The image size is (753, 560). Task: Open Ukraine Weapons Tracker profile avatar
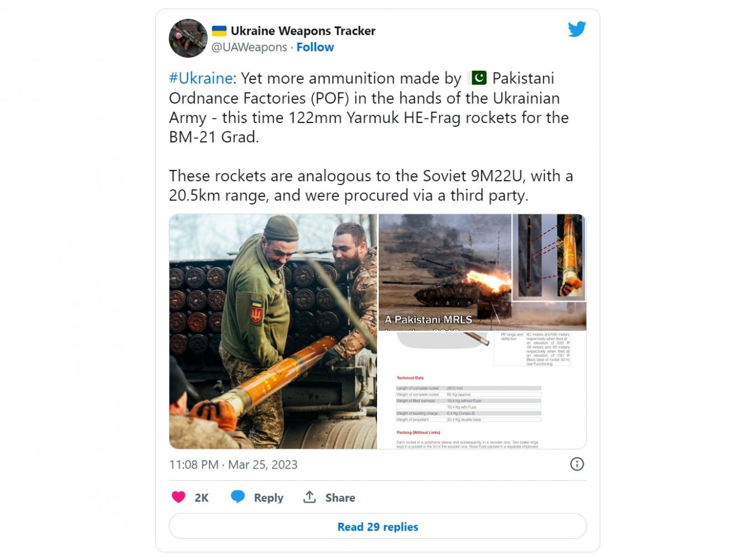[188, 38]
